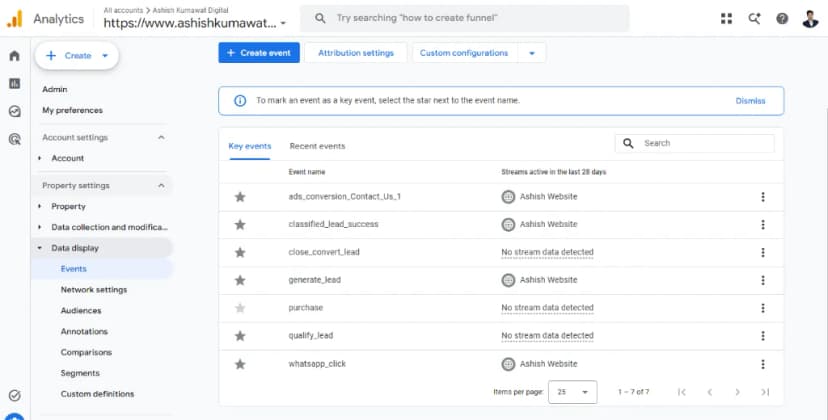828x420 pixels.
Task: Click the magnifier in events Search box
Action: coord(628,143)
